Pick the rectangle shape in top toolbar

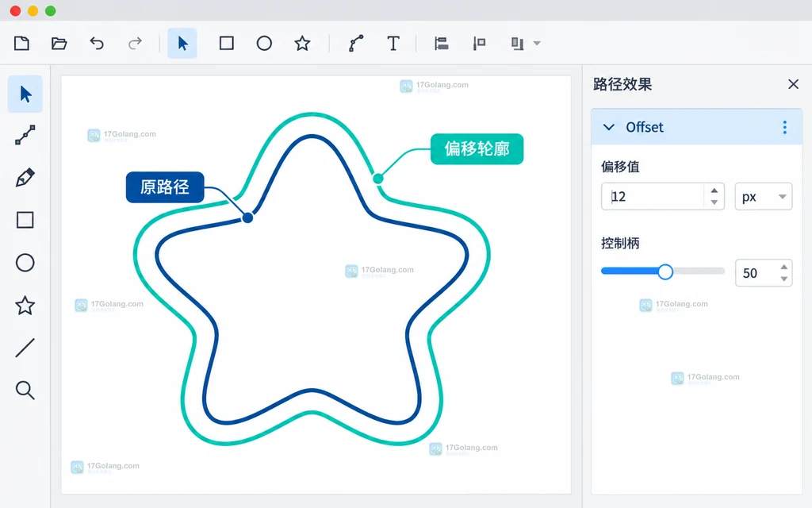(226, 44)
